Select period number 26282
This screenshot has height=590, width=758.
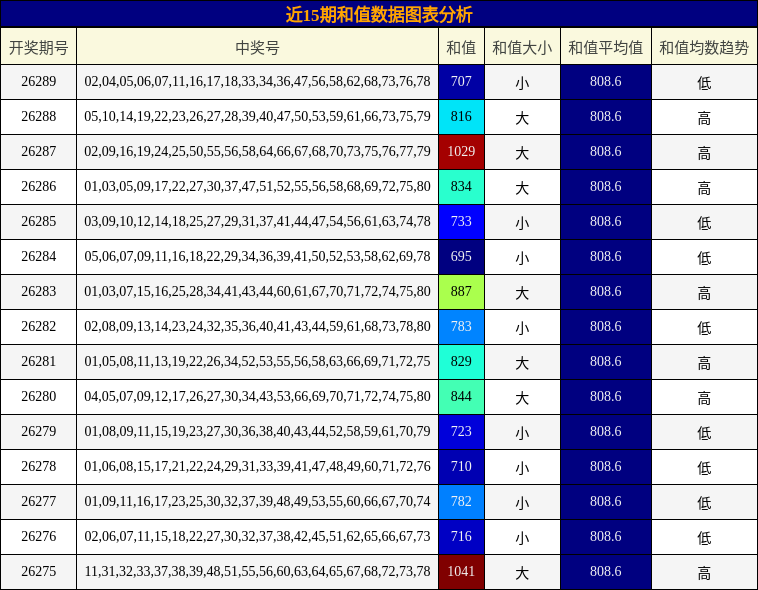(39, 326)
